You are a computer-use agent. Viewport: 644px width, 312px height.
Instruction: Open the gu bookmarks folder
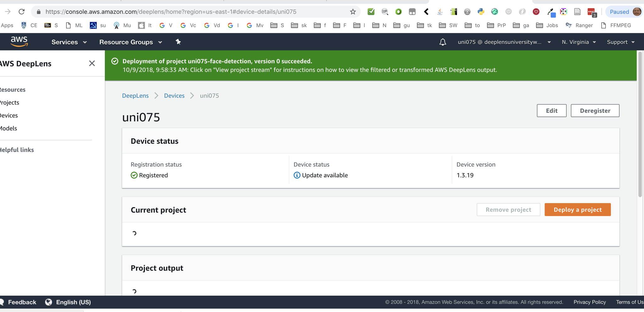(x=402, y=25)
